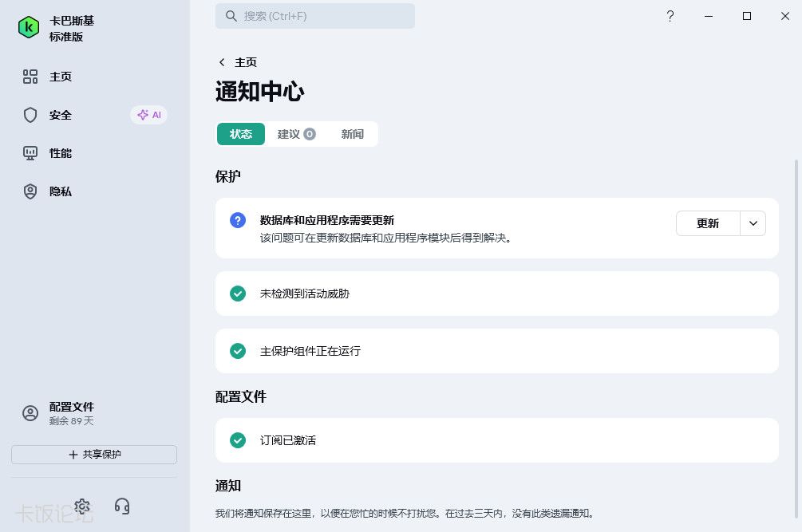This screenshot has height=532, width=802.
Task: Click the search magnifier icon
Action: [x=231, y=17]
